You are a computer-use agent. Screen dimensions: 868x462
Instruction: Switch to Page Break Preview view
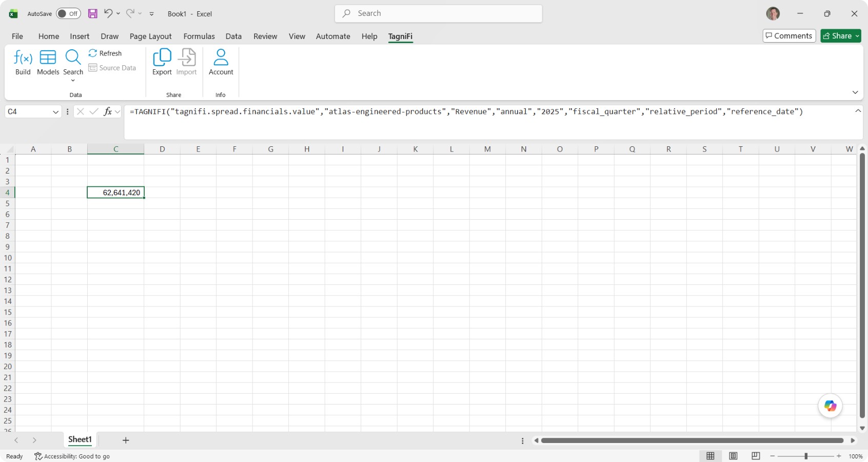(756, 456)
